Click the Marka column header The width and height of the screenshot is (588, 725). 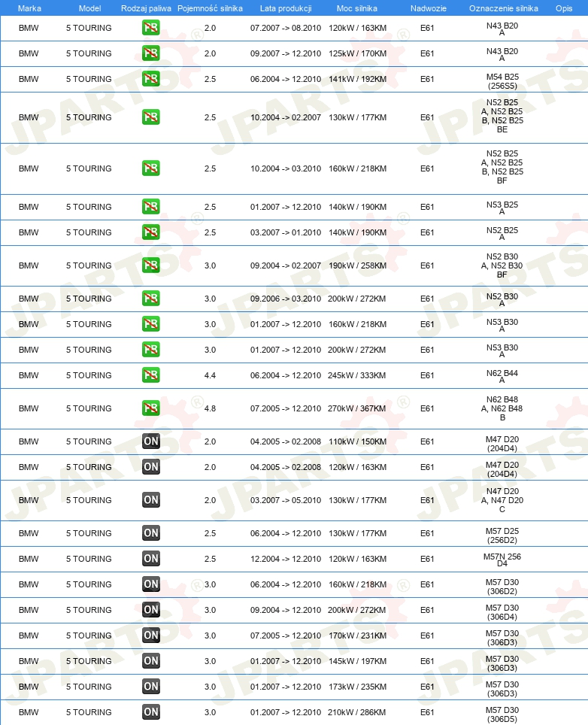[29, 8]
